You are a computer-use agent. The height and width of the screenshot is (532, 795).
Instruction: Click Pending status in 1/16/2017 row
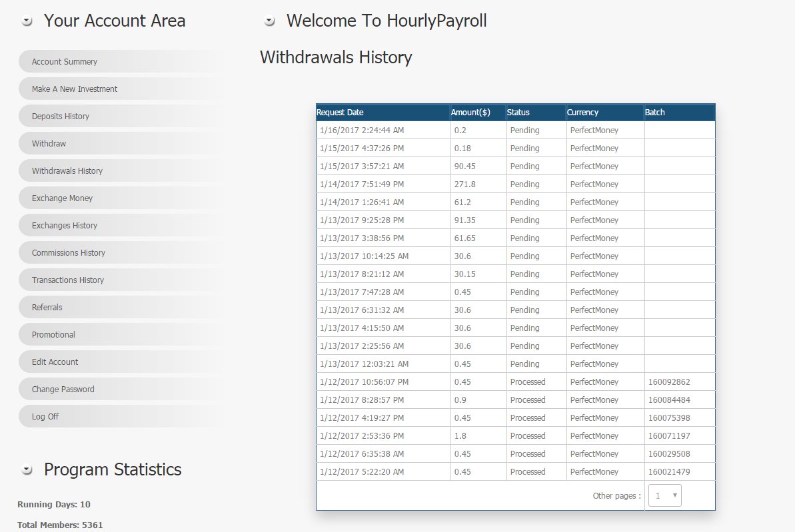click(524, 131)
